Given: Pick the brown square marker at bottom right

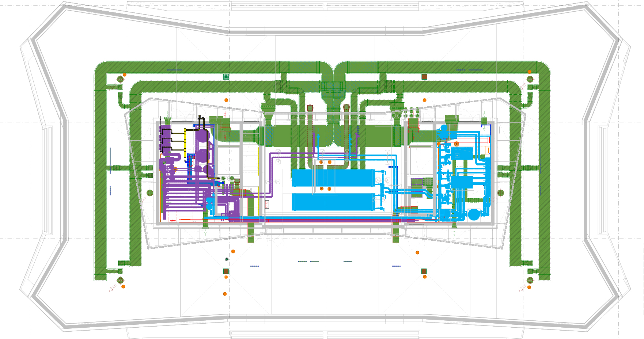Looking at the screenshot, I should click(424, 271).
